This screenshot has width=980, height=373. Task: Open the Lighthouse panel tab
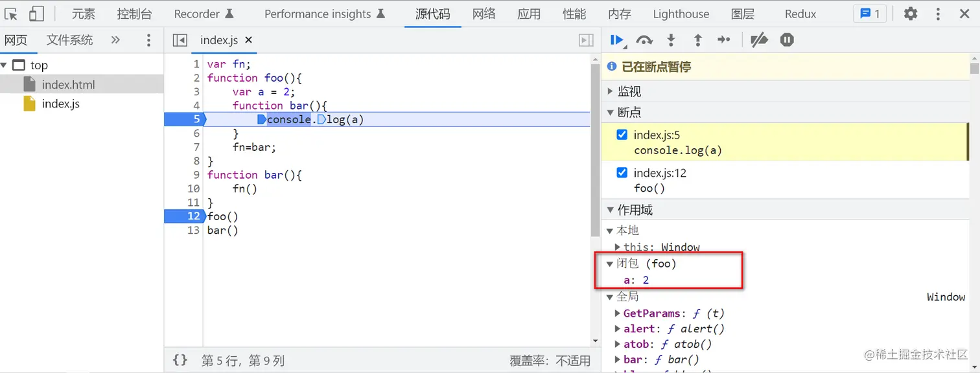click(x=681, y=14)
